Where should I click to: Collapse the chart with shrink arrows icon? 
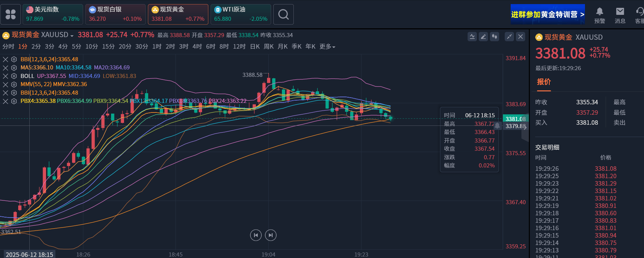point(509,36)
